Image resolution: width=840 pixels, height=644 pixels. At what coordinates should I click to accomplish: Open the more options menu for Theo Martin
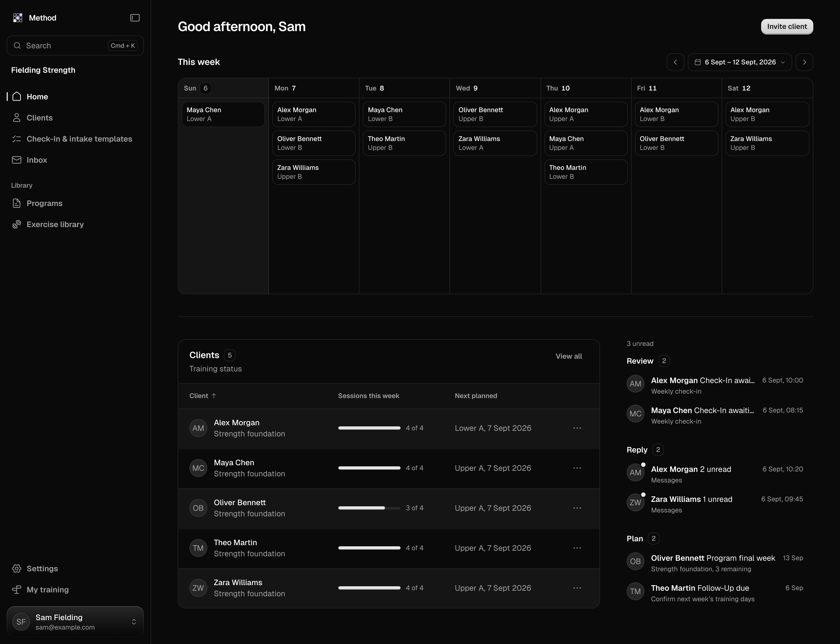(577, 548)
